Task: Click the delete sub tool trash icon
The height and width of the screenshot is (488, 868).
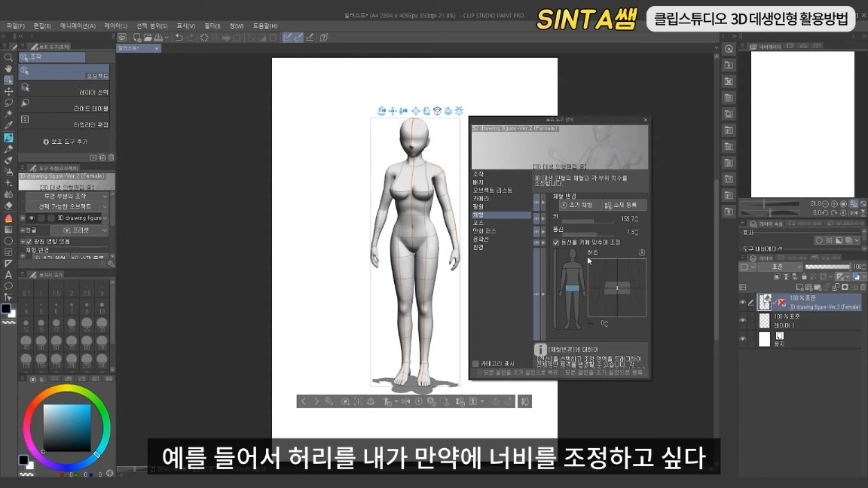Action: [x=112, y=157]
